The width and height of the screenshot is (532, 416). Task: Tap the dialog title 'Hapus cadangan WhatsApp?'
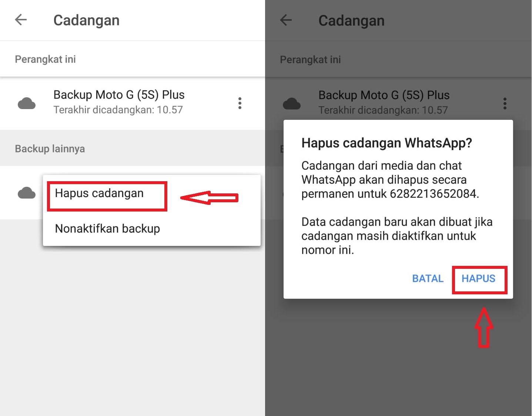(x=387, y=143)
